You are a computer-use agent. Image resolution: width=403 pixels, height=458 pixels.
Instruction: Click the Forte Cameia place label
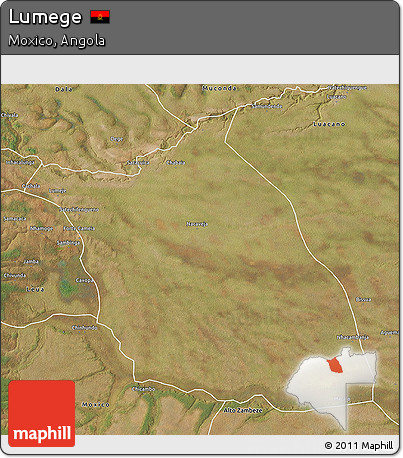(x=79, y=228)
